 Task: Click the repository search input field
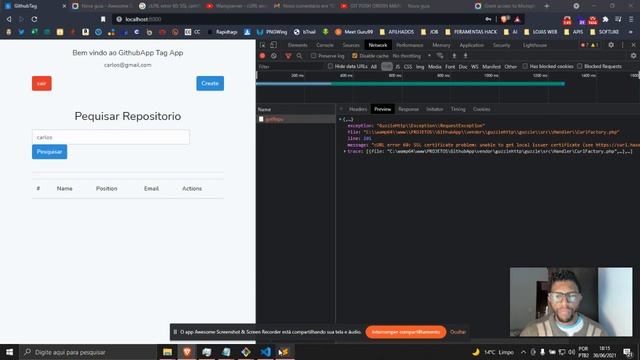pos(111,137)
